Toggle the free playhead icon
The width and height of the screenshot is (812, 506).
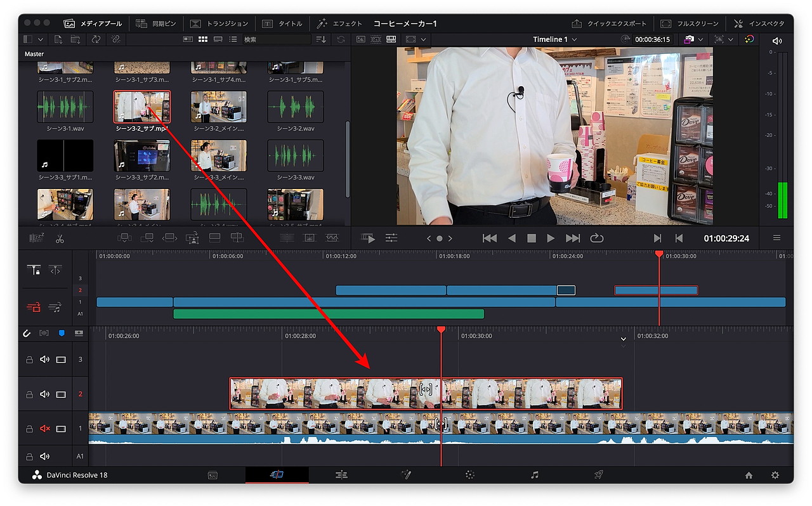click(x=55, y=270)
